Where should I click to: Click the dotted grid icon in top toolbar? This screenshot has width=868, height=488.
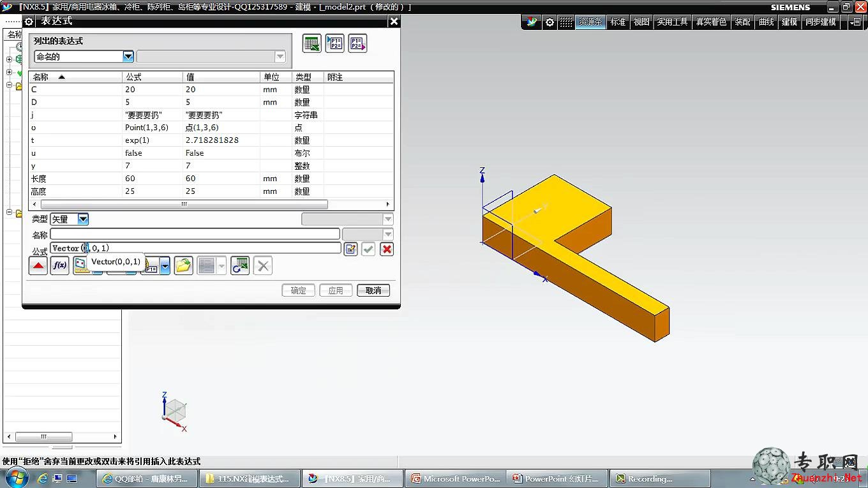[x=567, y=22]
